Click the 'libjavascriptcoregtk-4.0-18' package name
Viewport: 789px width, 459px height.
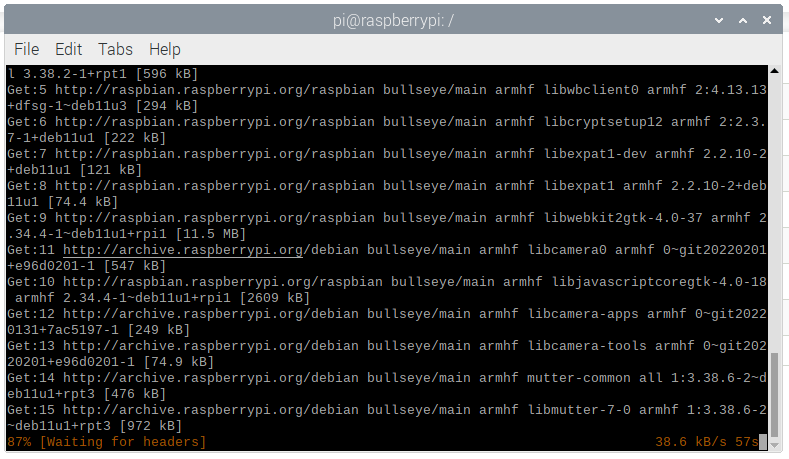pos(659,281)
